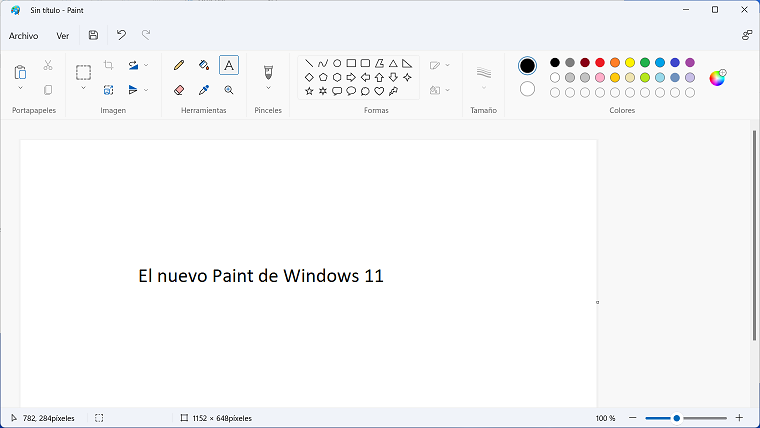Select the Heart shape

pos(379,91)
